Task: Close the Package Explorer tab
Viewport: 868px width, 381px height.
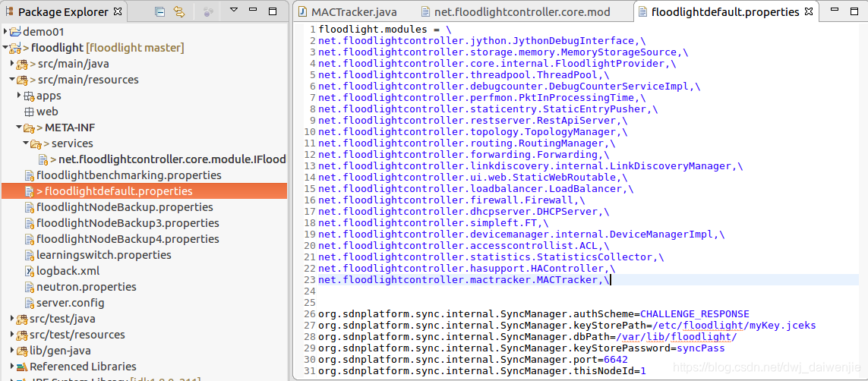Action: pyautogui.click(x=118, y=11)
